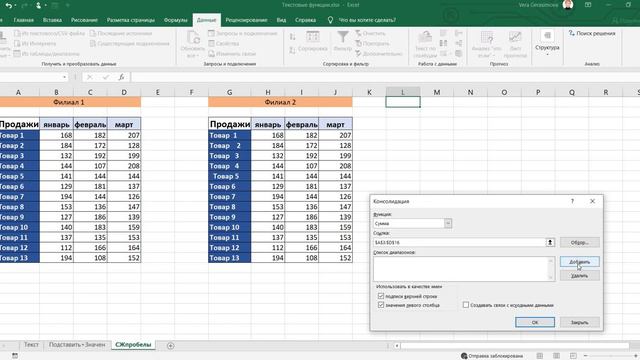Click the Recent sources icon
The height and width of the screenshot is (360, 640).
click(93, 33)
